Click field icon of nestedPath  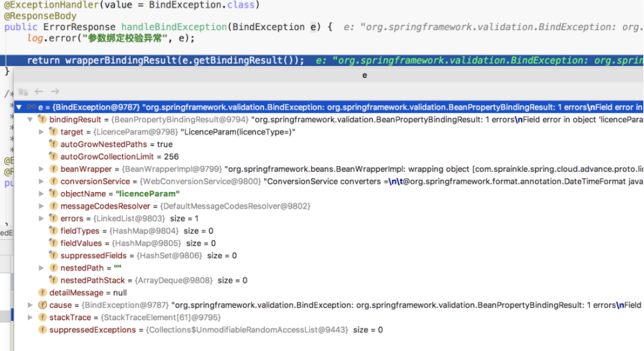54,268
